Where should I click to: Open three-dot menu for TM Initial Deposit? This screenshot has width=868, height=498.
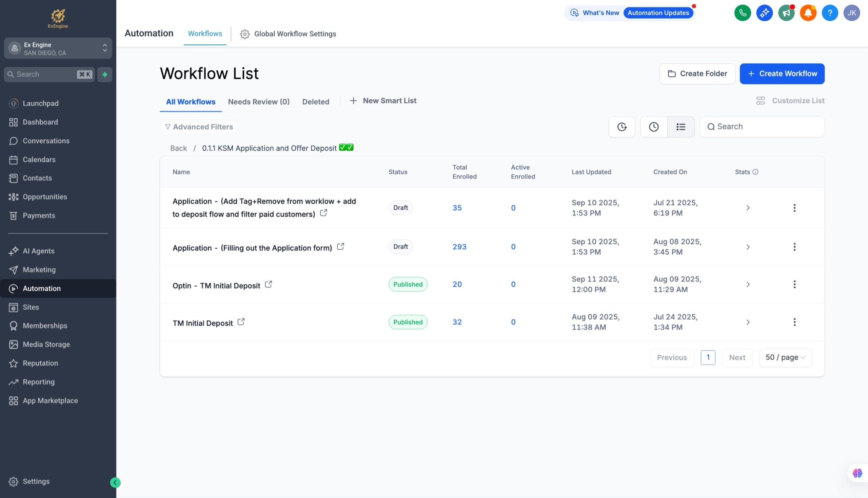pos(794,322)
